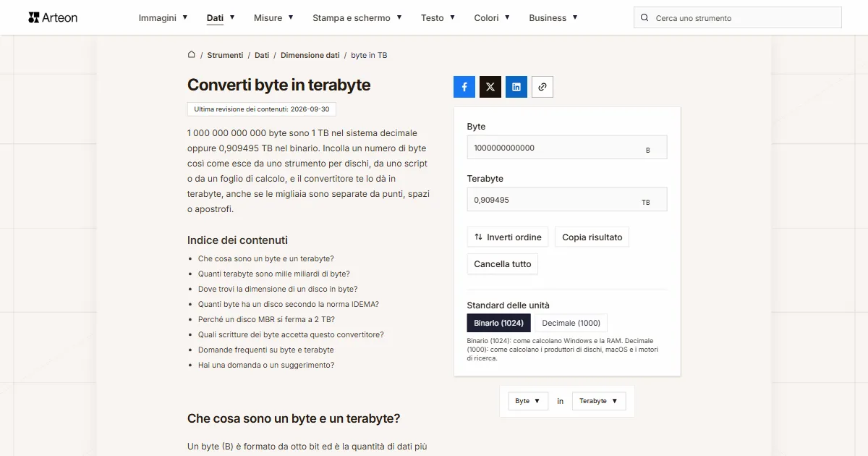The width and height of the screenshot is (868, 456).
Task: Select Binario (1024) unit standard
Action: [x=499, y=323]
